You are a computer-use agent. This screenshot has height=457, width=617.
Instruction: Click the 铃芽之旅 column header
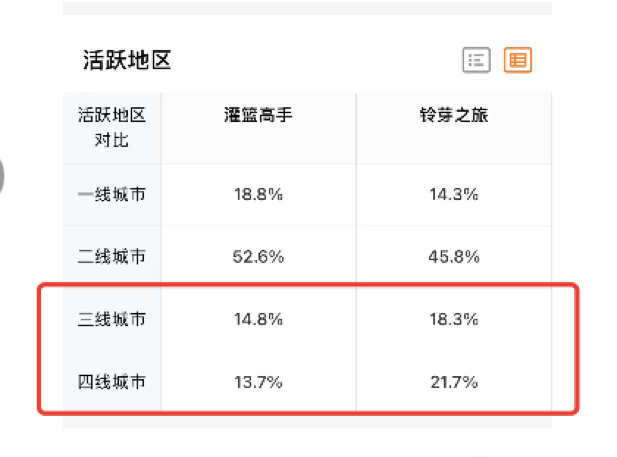[x=453, y=115]
